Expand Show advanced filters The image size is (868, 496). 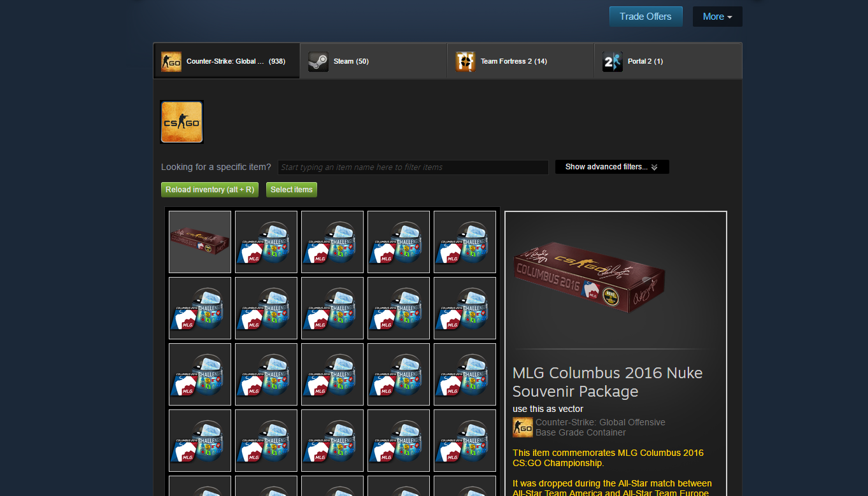612,167
